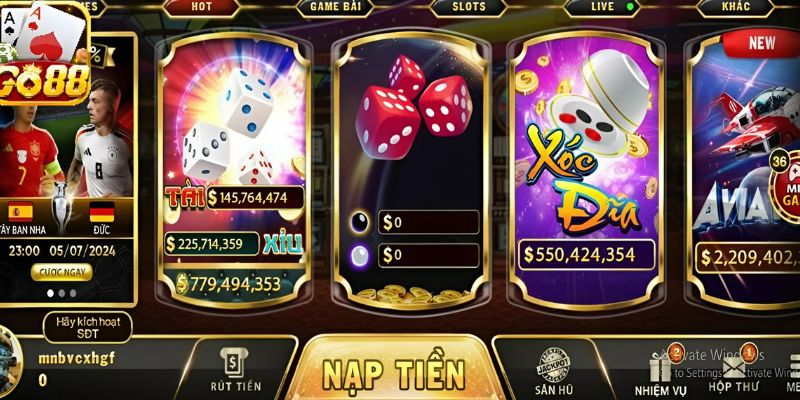Select the third banner carousel dot
This screenshot has width=800, height=400.
click(x=73, y=293)
